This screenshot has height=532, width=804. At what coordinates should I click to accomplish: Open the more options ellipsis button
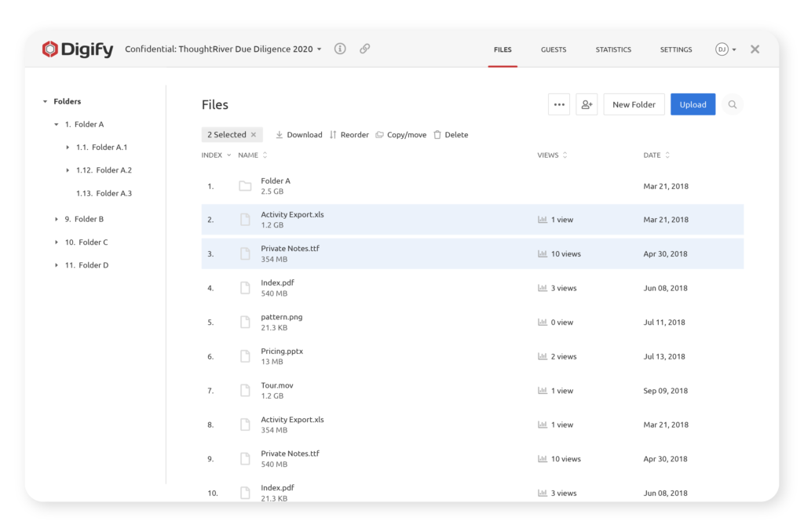point(559,104)
